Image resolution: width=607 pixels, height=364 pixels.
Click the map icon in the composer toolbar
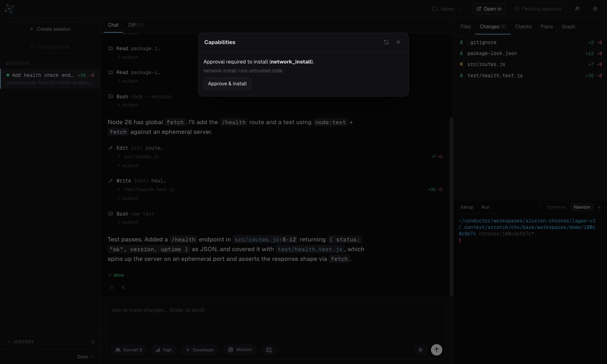pyautogui.click(x=269, y=350)
